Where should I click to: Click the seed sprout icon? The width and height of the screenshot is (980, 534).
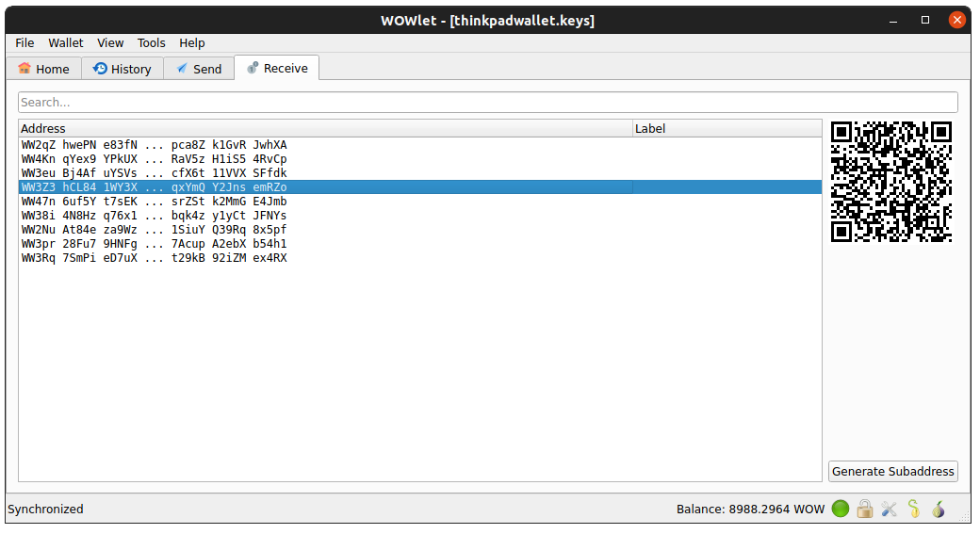(913, 509)
